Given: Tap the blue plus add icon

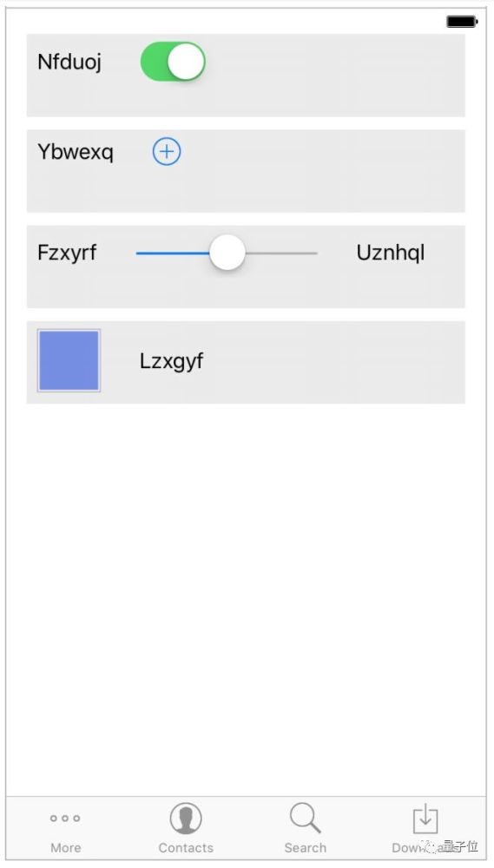Looking at the screenshot, I should pos(167,151).
